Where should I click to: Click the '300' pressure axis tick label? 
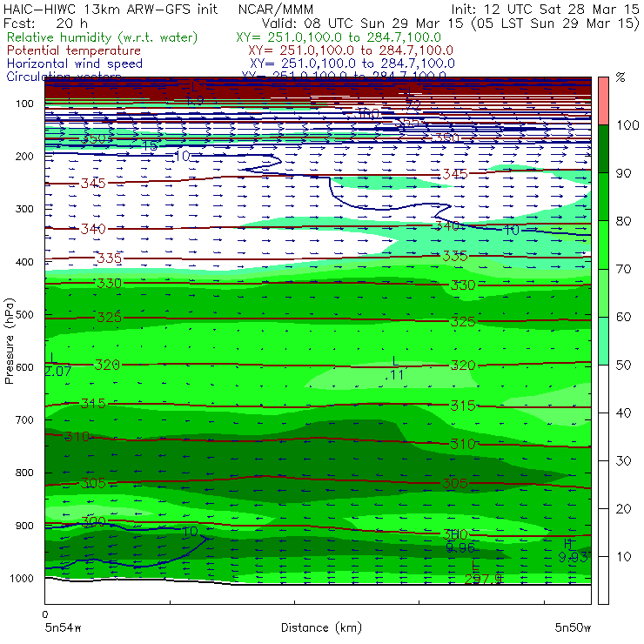point(24,209)
